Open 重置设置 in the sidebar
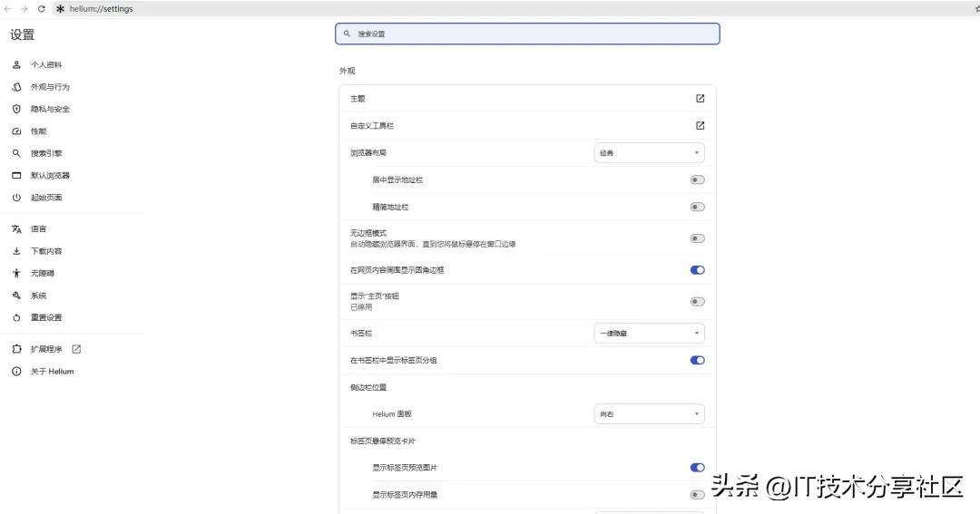This screenshot has height=514, width=980. point(46,317)
